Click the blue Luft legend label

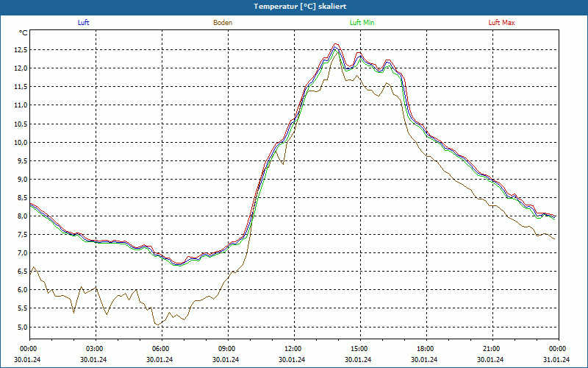click(83, 23)
